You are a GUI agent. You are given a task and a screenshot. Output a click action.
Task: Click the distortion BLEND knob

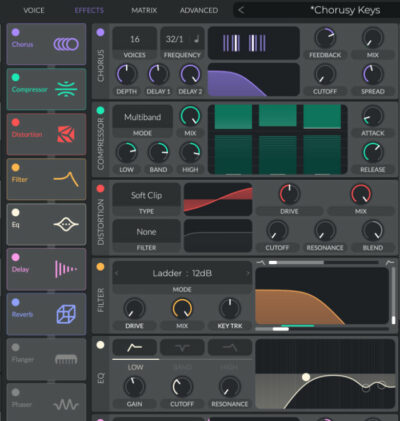pyautogui.click(x=373, y=231)
